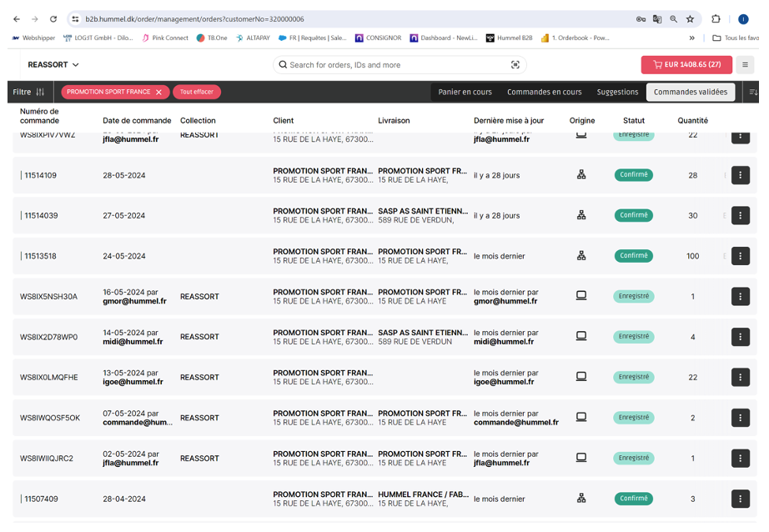The height and width of the screenshot is (532, 769).
Task: Open the Pink Connect bookmark
Action: (165, 38)
